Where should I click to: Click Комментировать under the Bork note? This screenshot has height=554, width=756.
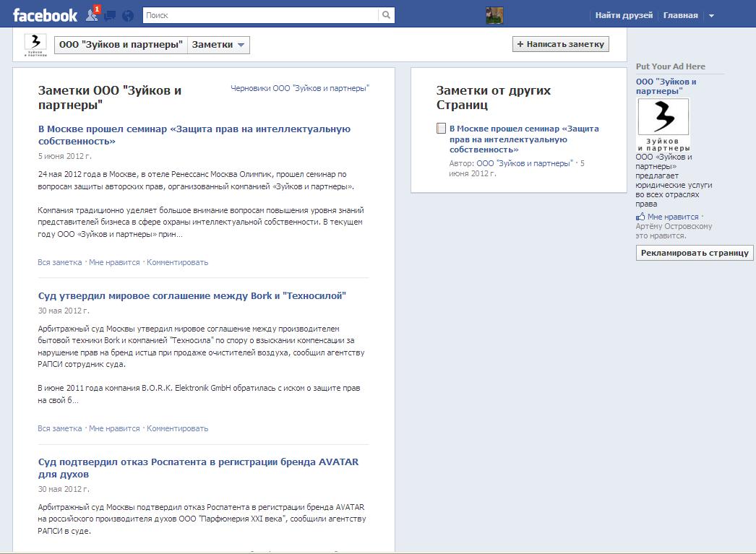point(177,429)
